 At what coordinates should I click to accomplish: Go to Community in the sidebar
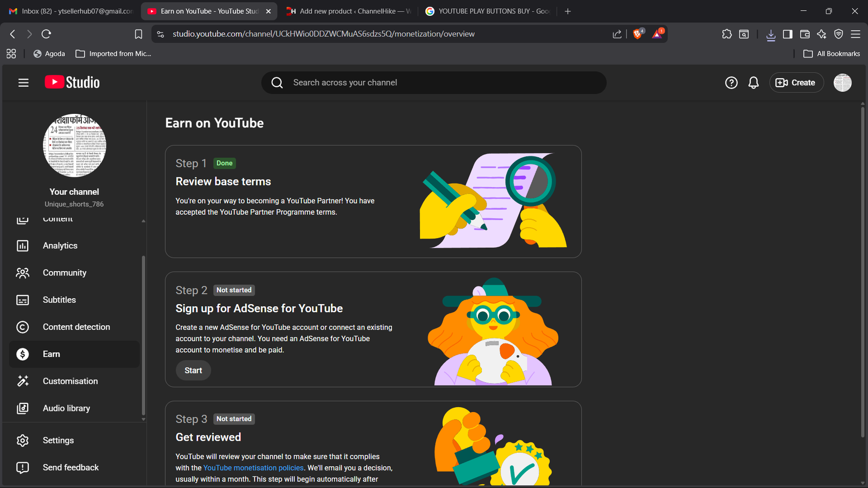(x=64, y=273)
